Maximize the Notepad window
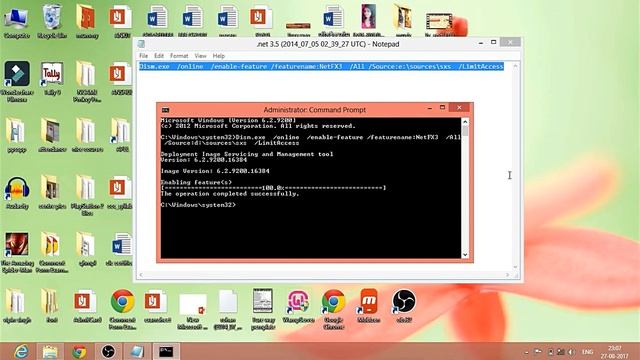Image resolution: width=640 pixels, height=360 pixels. 493,42
